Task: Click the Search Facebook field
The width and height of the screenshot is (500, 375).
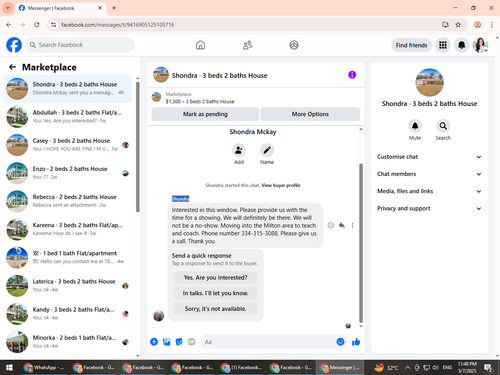Action: pyautogui.click(x=80, y=45)
